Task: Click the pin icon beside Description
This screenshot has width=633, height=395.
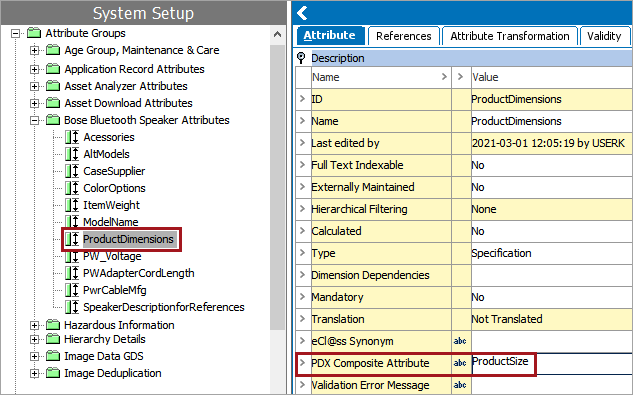Action: 301,58
